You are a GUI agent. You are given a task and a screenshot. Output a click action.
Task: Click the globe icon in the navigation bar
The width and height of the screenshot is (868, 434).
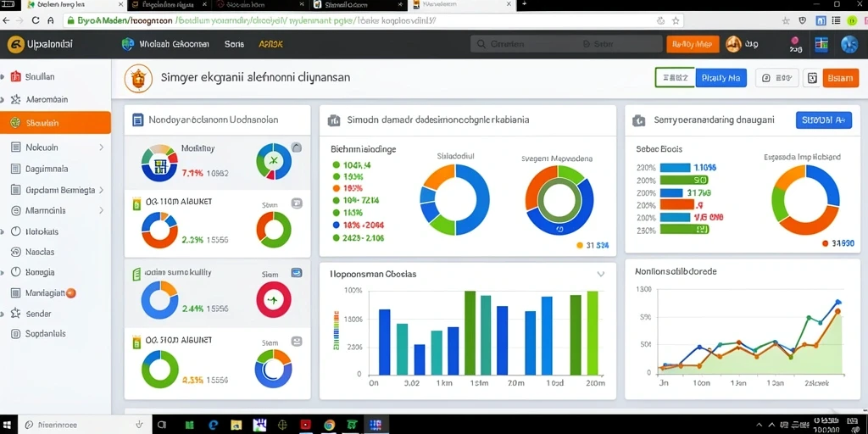[128, 44]
